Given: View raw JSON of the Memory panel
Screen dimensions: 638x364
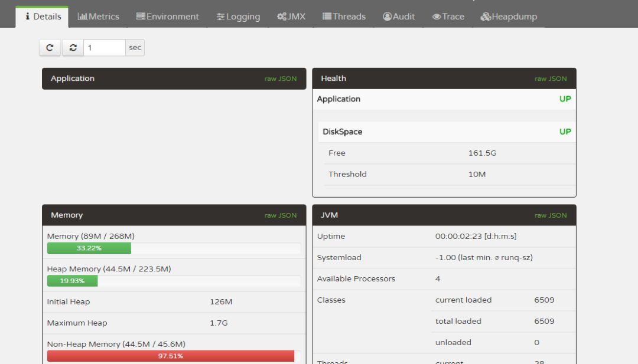Looking at the screenshot, I should coord(281,215).
